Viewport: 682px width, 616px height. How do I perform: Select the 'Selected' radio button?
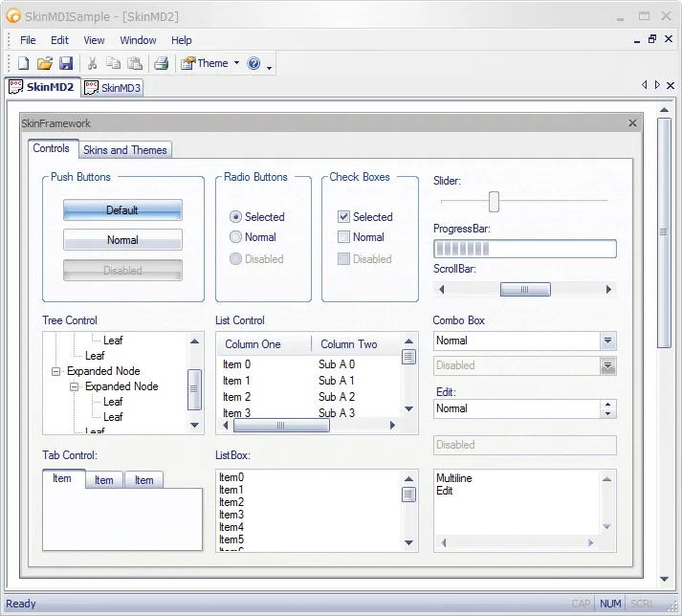pyautogui.click(x=235, y=216)
